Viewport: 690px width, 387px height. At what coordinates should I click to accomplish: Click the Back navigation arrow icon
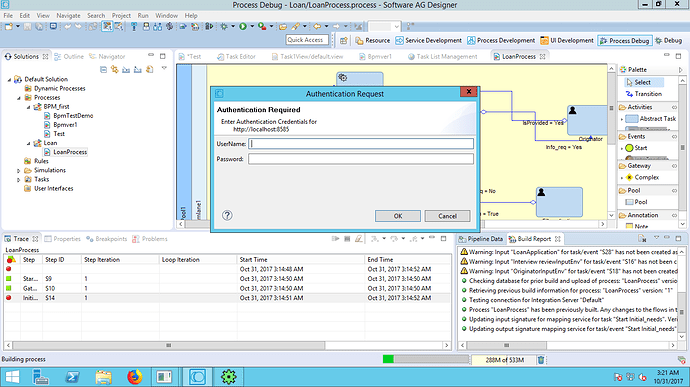coord(317,26)
